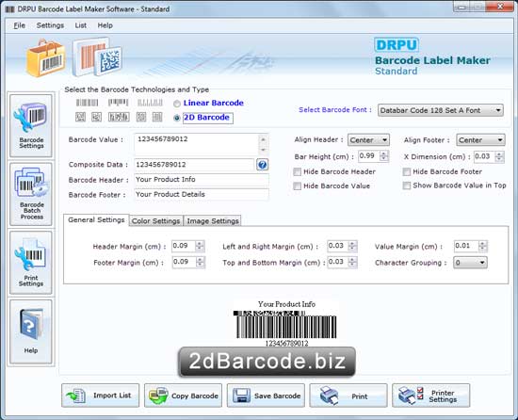Click the DRPU logo

tap(397, 45)
